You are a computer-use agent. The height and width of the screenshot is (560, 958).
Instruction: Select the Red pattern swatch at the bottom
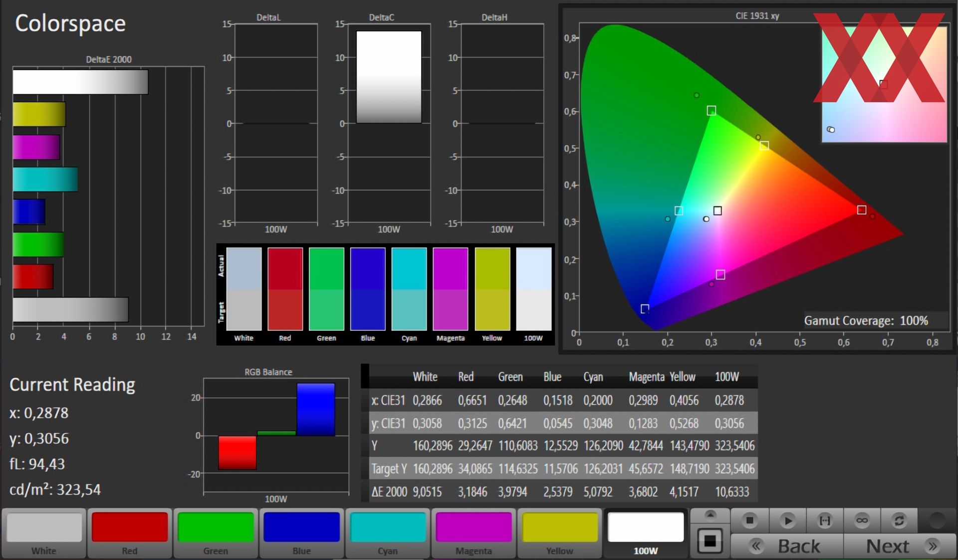pos(130,533)
